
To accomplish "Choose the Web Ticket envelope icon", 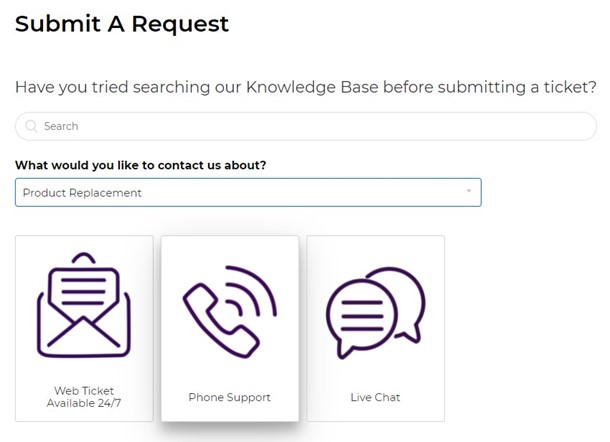I will (84, 305).
